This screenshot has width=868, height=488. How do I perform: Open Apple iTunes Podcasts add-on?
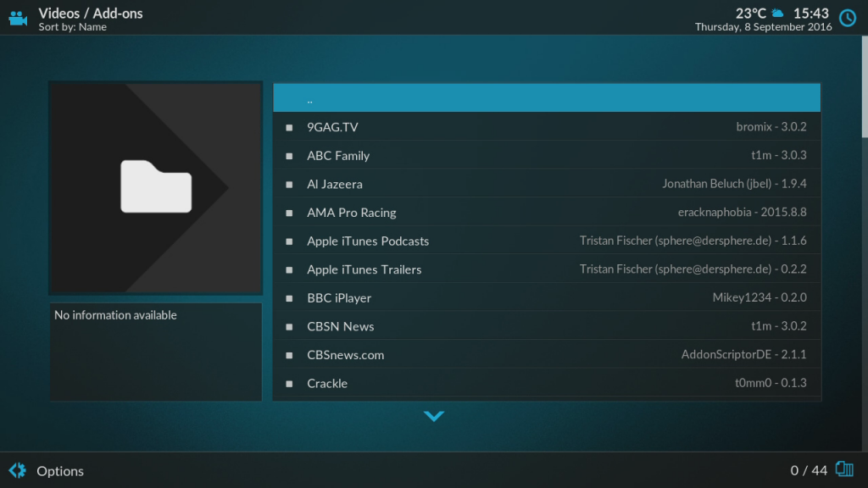(547, 241)
